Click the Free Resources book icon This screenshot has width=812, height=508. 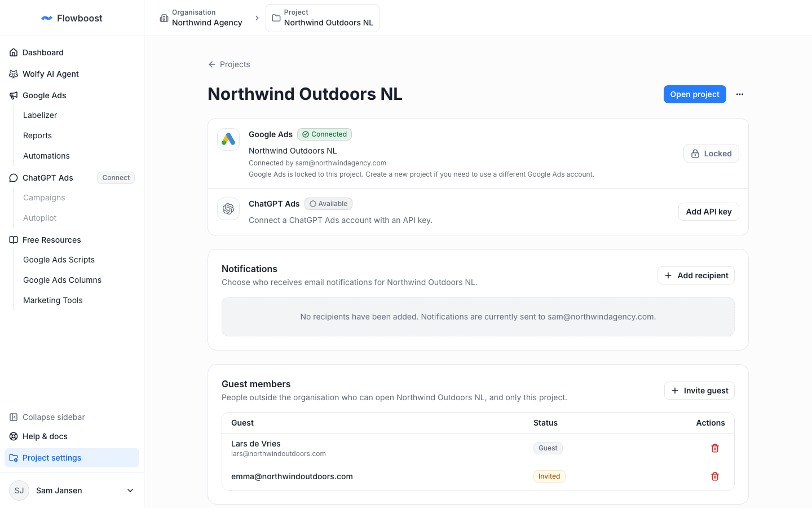pos(14,240)
